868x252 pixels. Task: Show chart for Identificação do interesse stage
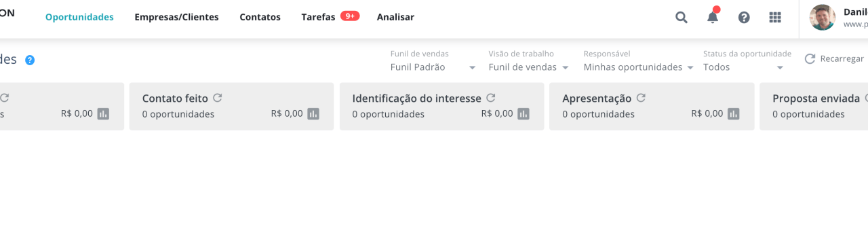pos(524,113)
